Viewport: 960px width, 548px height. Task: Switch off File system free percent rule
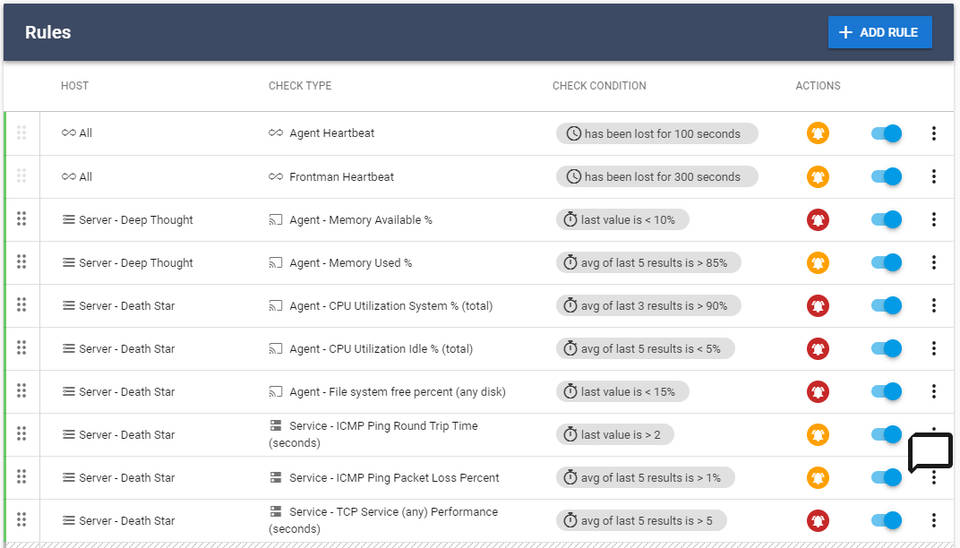[887, 392]
